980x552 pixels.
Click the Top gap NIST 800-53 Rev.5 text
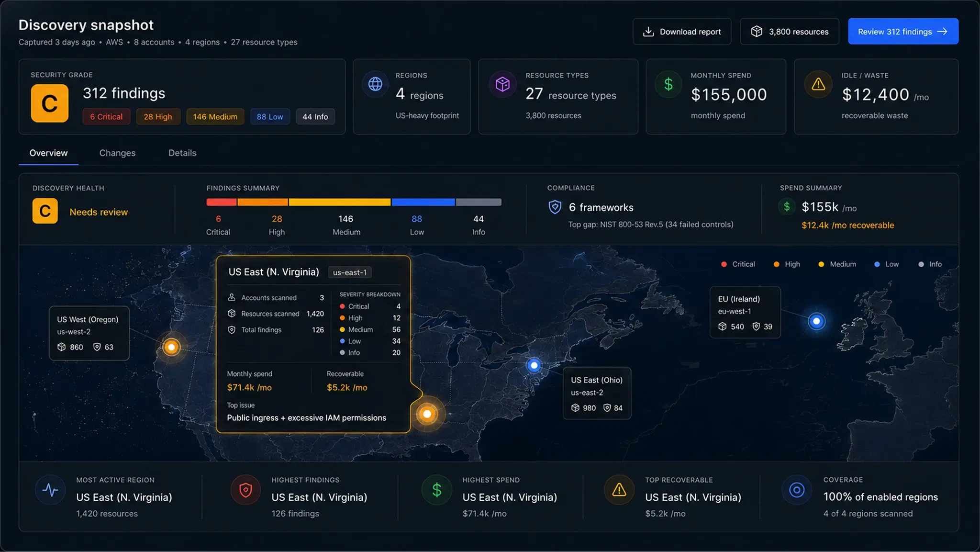[x=650, y=224]
